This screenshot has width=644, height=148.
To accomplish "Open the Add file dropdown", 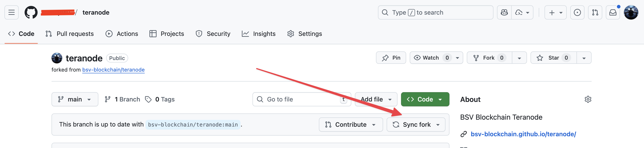I will point(376,99).
